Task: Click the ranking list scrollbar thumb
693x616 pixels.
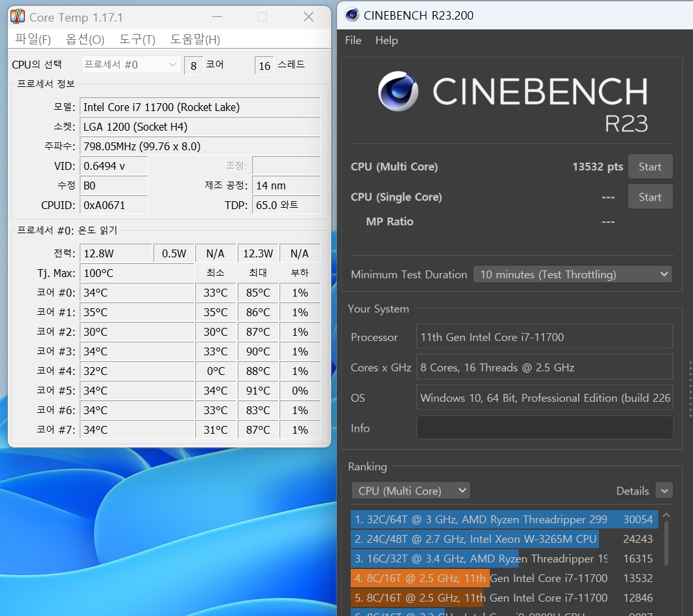Action: point(666,543)
